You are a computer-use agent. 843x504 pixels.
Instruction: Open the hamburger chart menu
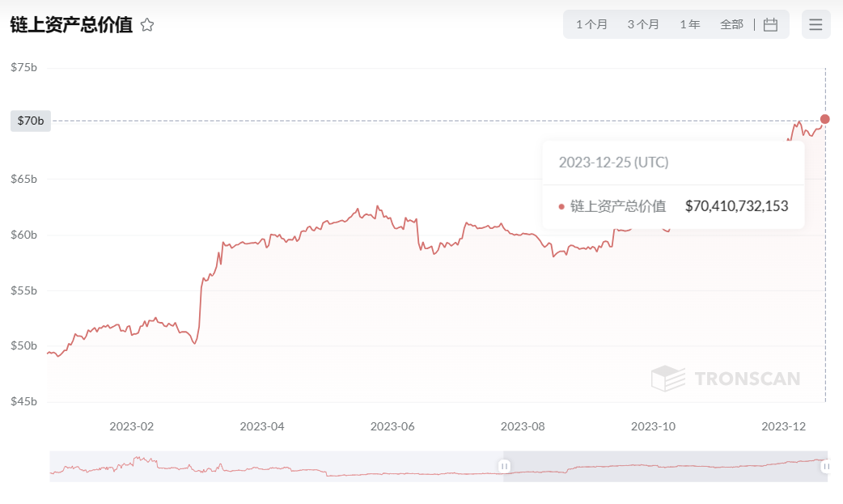tap(815, 24)
